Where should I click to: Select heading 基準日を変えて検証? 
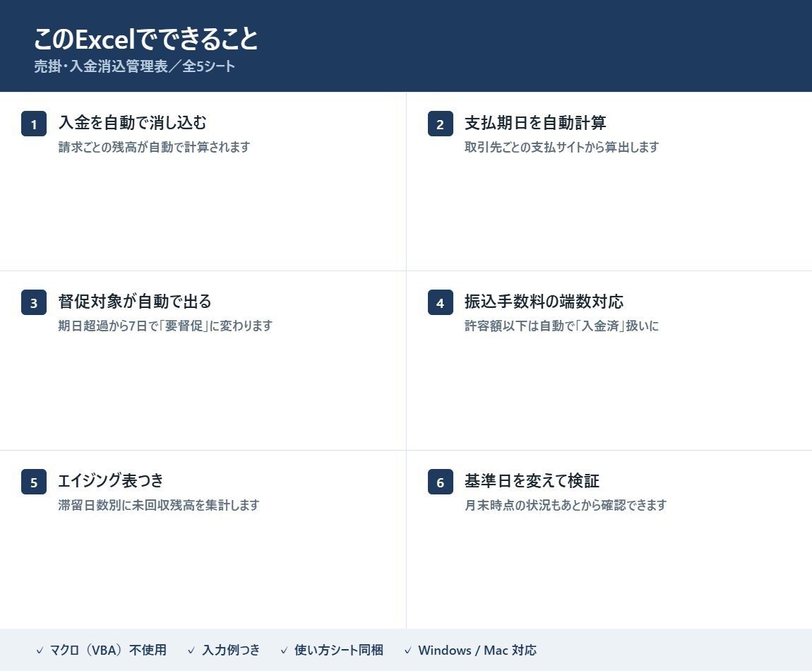point(532,481)
